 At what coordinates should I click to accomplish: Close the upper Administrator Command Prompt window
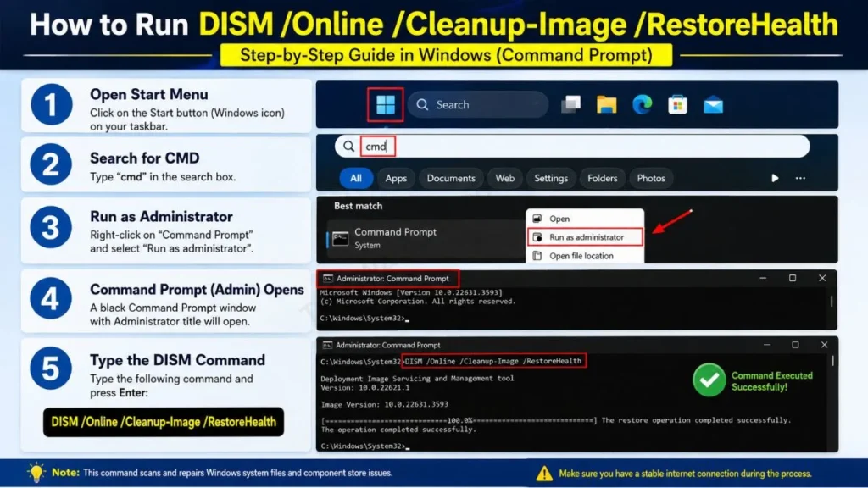pos(822,278)
